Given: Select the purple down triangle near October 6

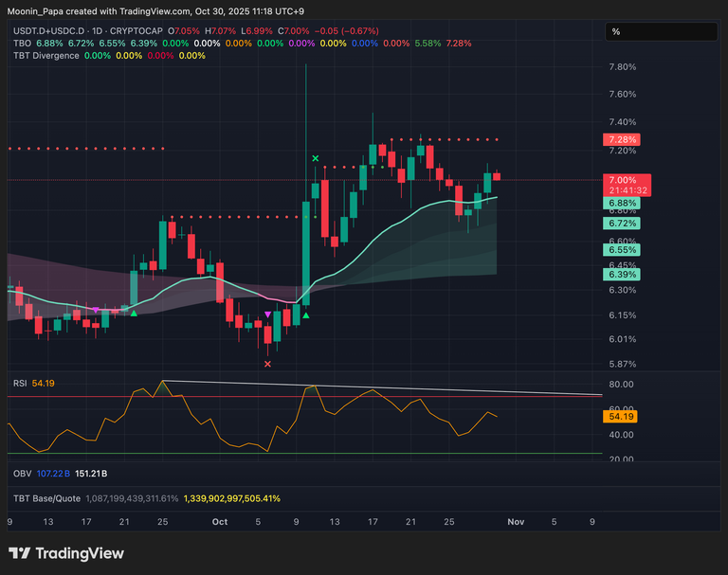Looking at the screenshot, I should coord(267,314).
